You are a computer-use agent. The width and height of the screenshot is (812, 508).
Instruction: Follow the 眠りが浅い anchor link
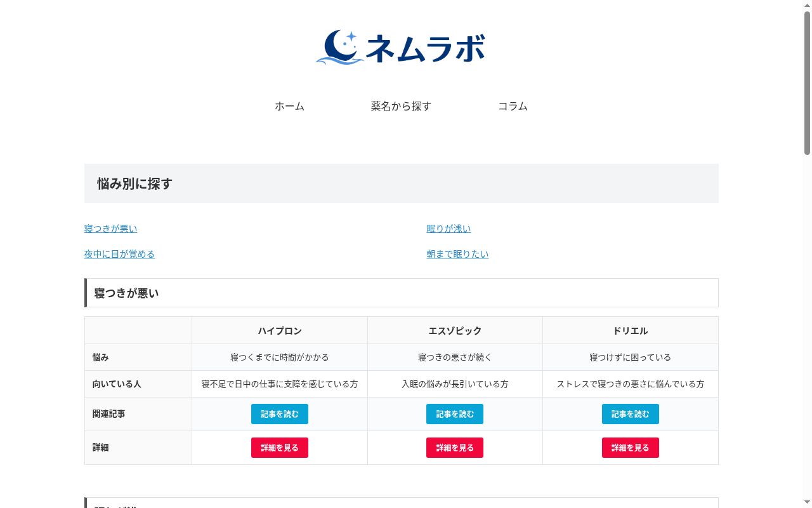tap(449, 229)
